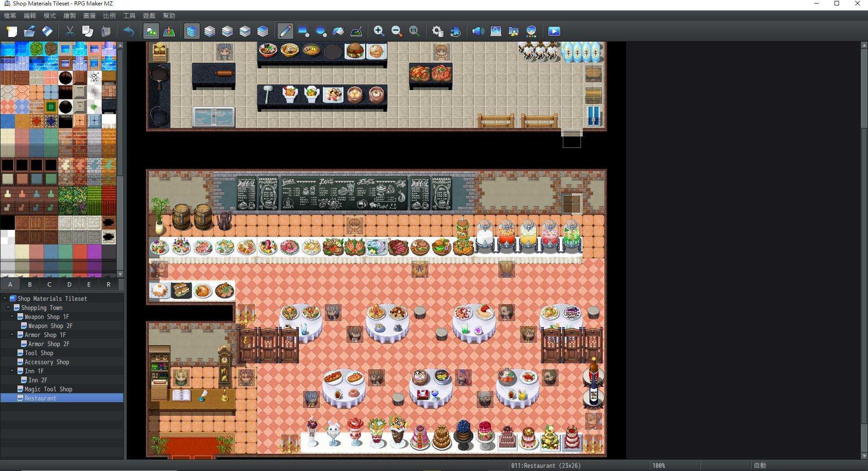868x471 pixels.
Task: Collapse the Shopping Town tree node
Action: tap(9, 308)
